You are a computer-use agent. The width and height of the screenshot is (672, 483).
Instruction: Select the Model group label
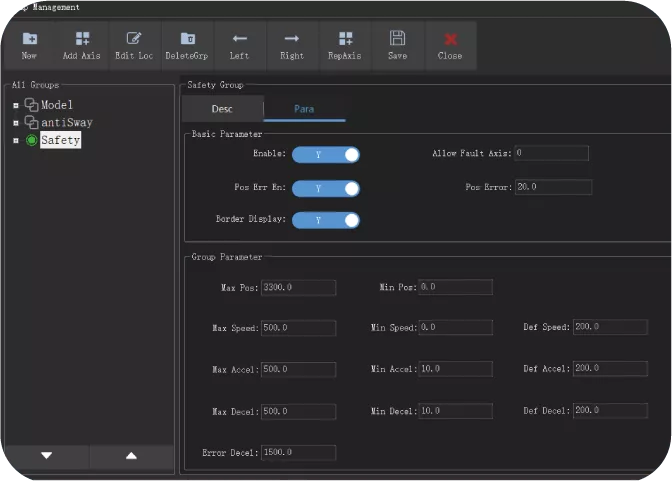coord(57,105)
